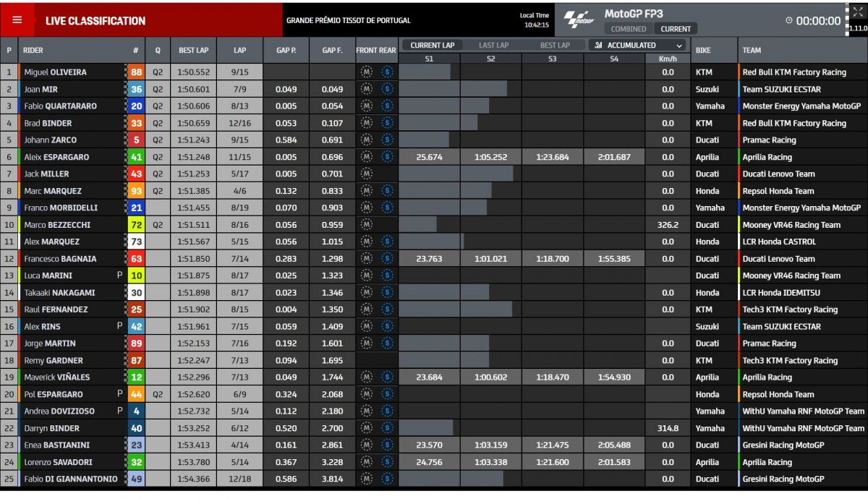Viewport: 868px width, 499px height.
Task: Click best lap time 1:50.552
Action: click(193, 72)
